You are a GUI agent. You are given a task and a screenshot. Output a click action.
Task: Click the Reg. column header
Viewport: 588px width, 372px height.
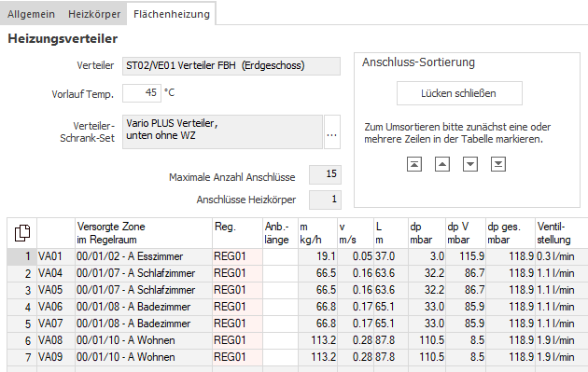tap(237, 233)
